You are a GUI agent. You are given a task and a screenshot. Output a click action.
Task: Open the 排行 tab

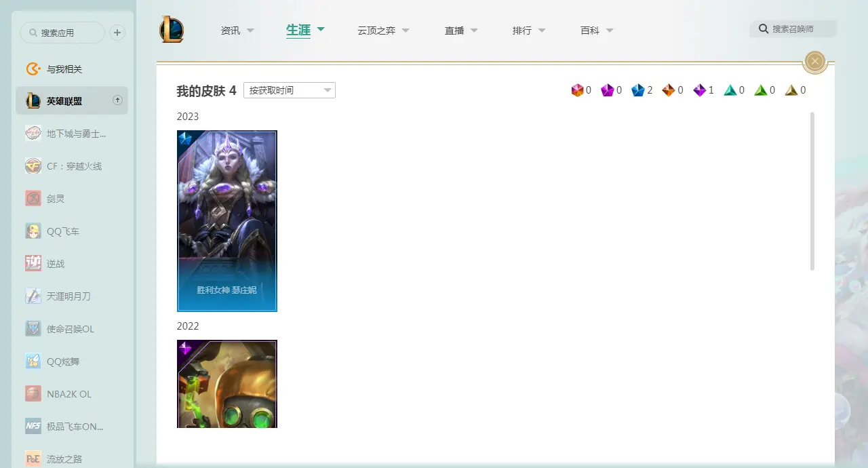[x=522, y=31]
